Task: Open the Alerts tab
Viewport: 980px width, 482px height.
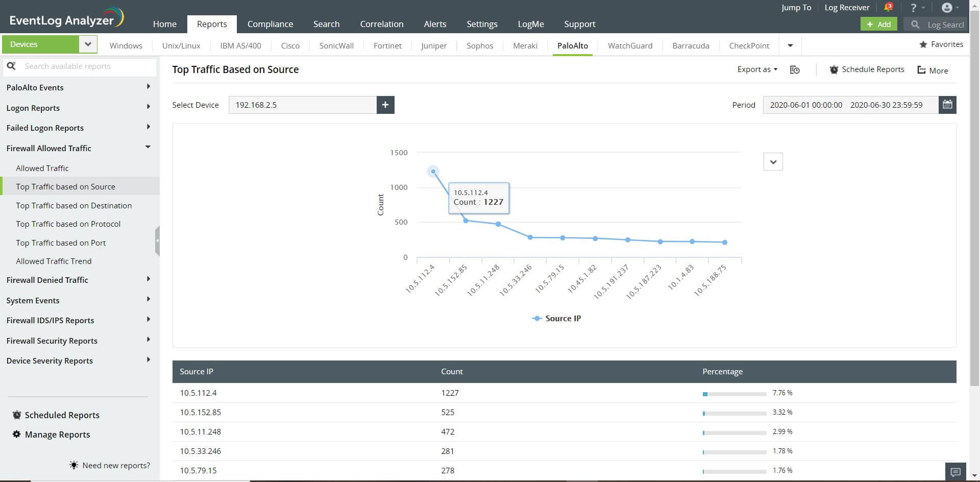Action: point(435,24)
